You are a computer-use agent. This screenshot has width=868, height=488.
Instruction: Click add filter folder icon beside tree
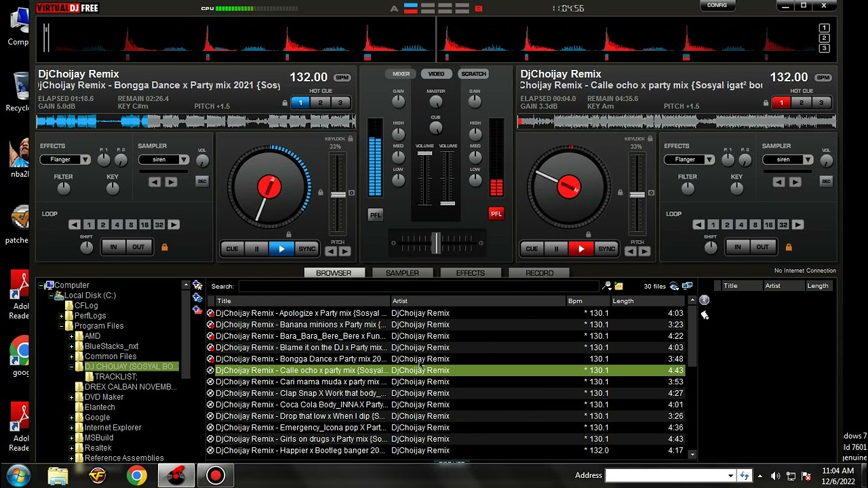tap(197, 298)
